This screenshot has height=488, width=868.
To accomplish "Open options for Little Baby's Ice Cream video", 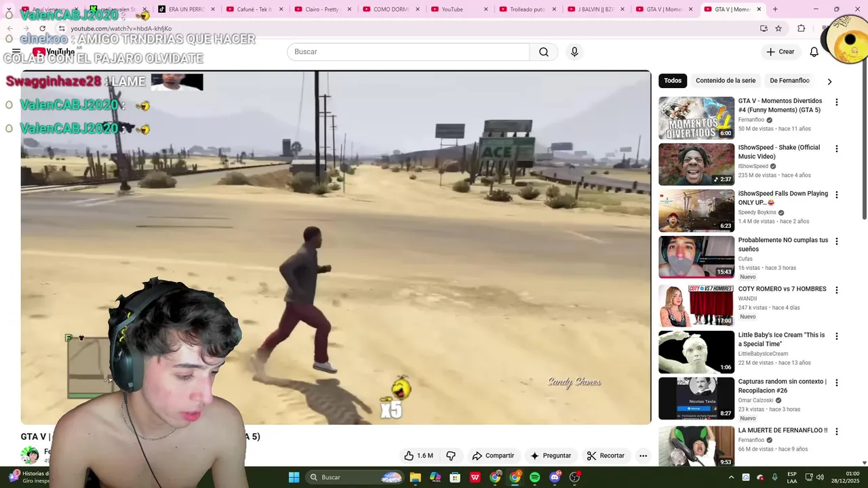I will [836, 336].
